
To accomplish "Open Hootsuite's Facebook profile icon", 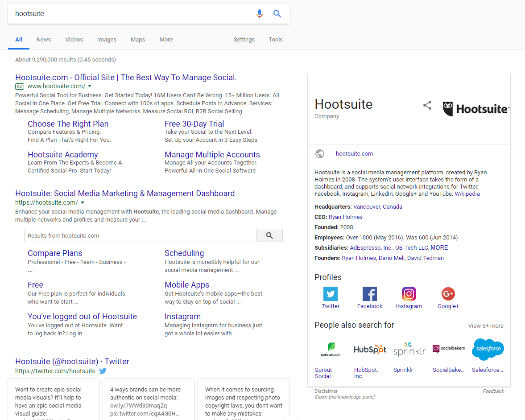I will 370,294.
